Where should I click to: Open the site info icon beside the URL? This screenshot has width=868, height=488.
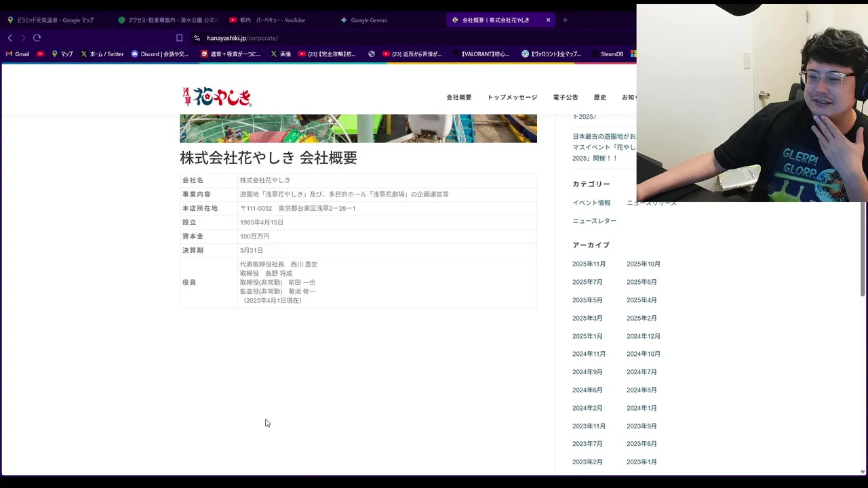click(x=197, y=38)
